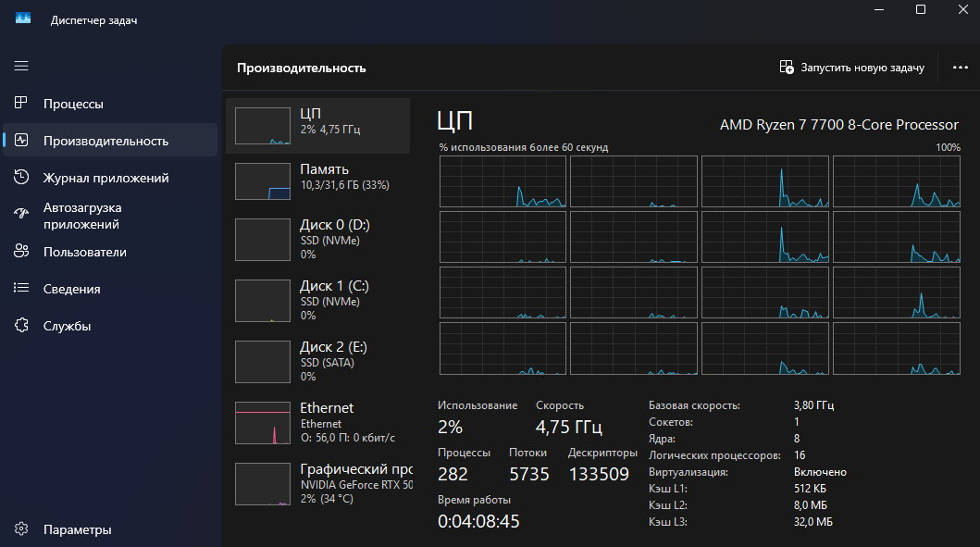Open App history via its clock icon
Viewport: 980px width, 547px height.
[21, 178]
